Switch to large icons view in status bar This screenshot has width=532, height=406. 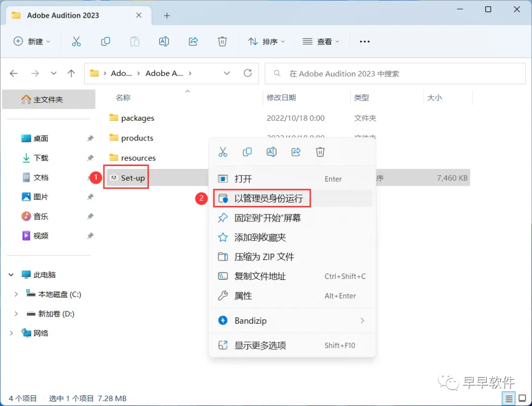(x=523, y=399)
